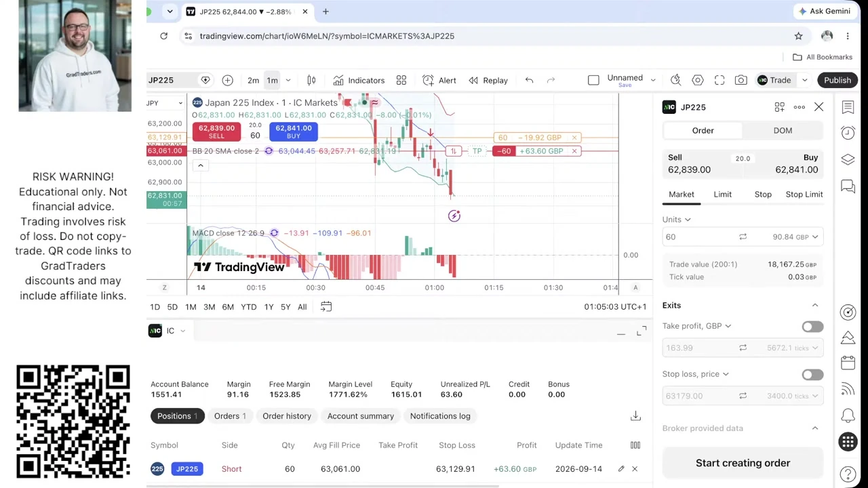The width and height of the screenshot is (868, 488).
Task: Open the Indicators menu
Action: tap(359, 80)
